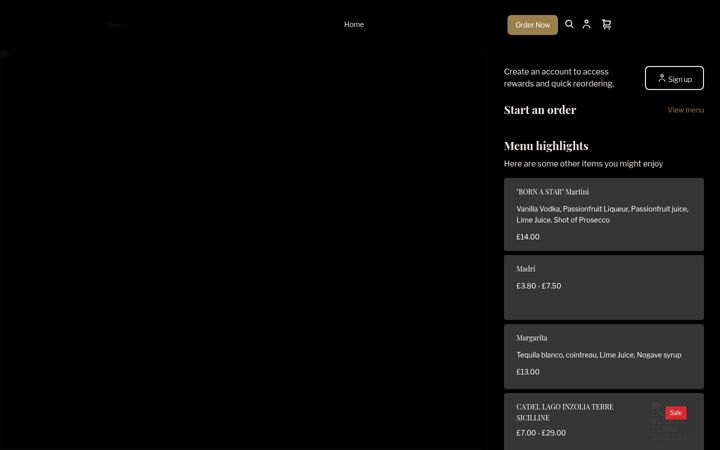Select the 'BORN A STAR' Martini card
This screenshot has width=720, height=450.
(x=604, y=214)
